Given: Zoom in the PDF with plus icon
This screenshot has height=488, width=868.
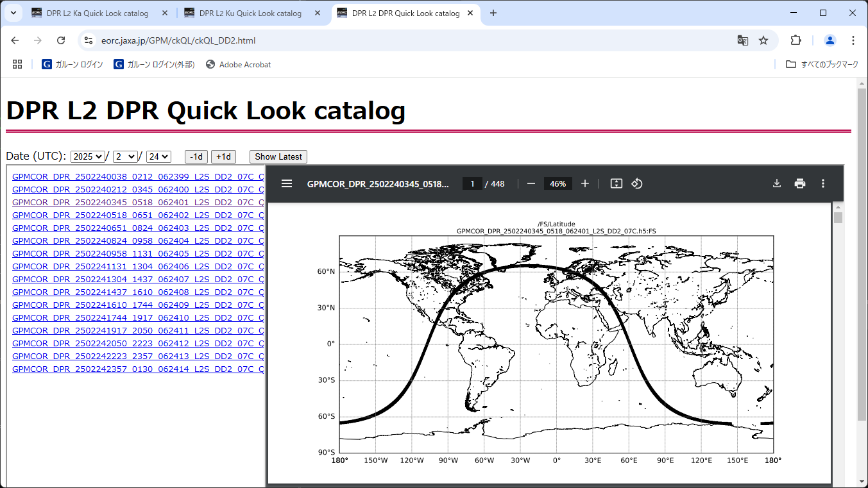Looking at the screenshot, I should 585,183.
